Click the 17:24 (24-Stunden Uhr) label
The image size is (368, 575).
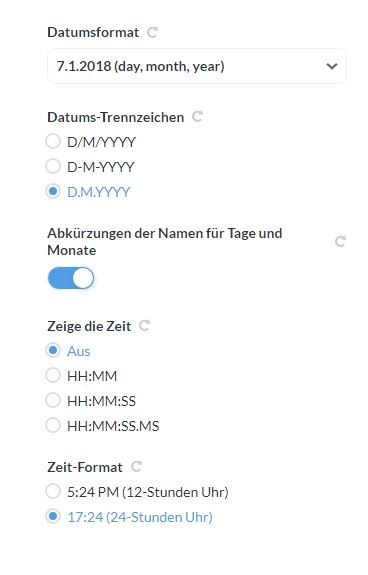(x=140, y=517)
